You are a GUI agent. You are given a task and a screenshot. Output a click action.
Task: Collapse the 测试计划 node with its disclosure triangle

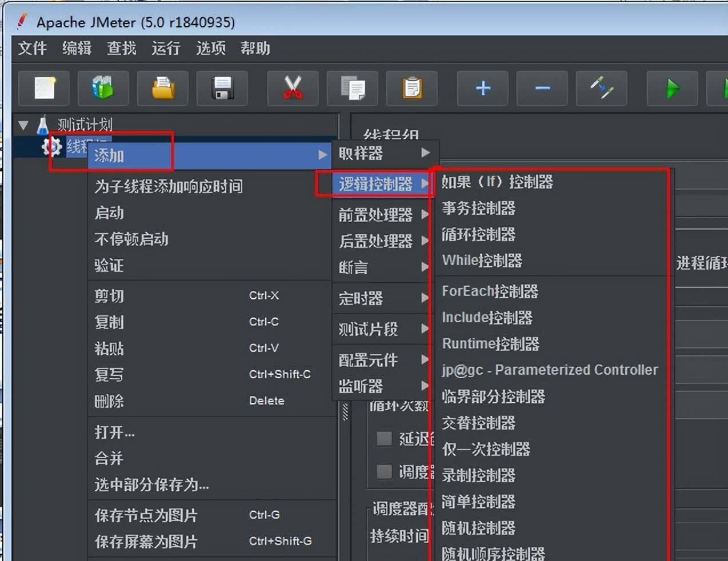click(23, 125)
